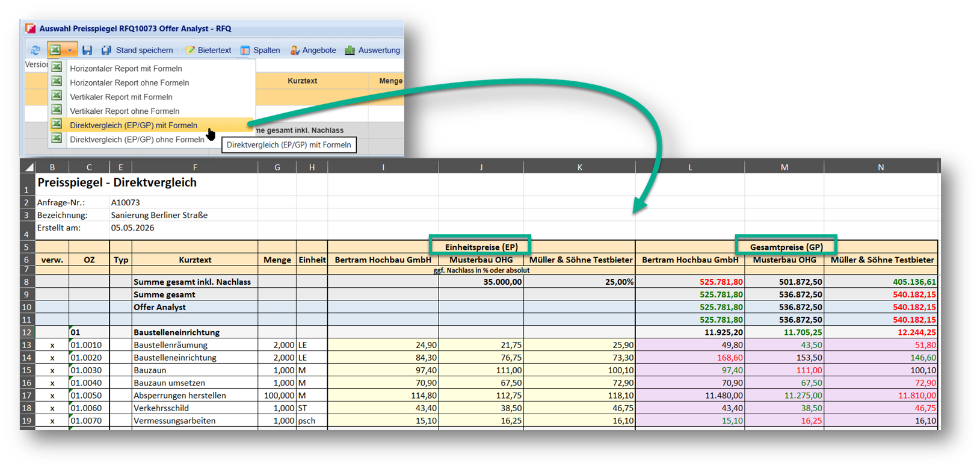Click the Excel select-all corner triangle
Image resolution: width=980 pixels, height=469 pixels.
(x=28, y=167)
